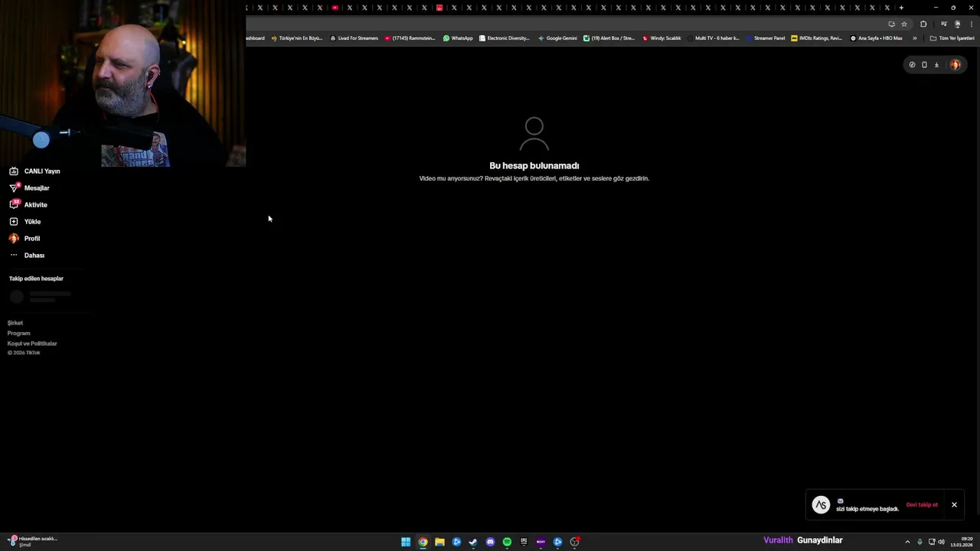
Task: Switch to the YouTube browser tab
Action: (x=335, y=8)
